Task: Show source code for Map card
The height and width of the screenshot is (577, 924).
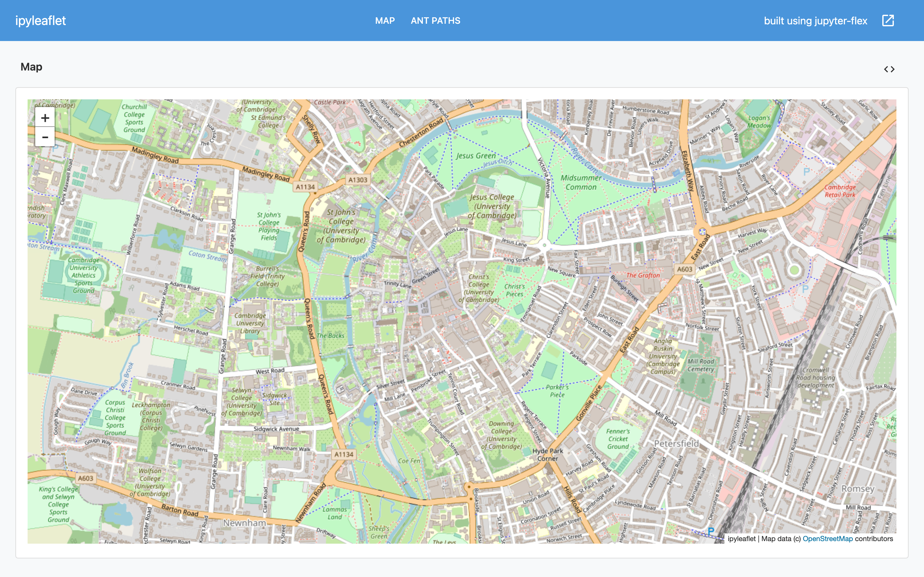Action: [x=889, y=69]
